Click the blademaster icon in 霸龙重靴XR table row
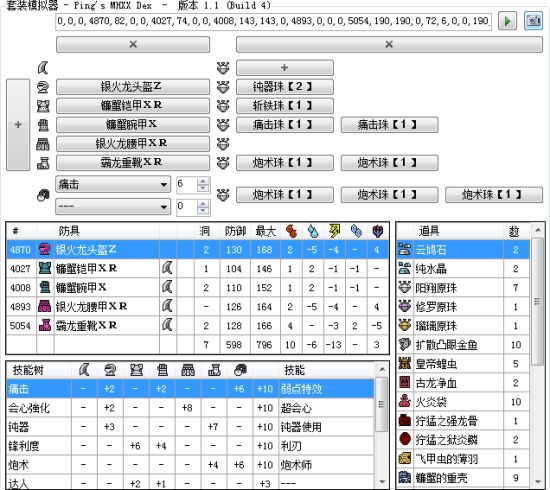The height and width of the screenshot is (490, 550). (167, 325)
